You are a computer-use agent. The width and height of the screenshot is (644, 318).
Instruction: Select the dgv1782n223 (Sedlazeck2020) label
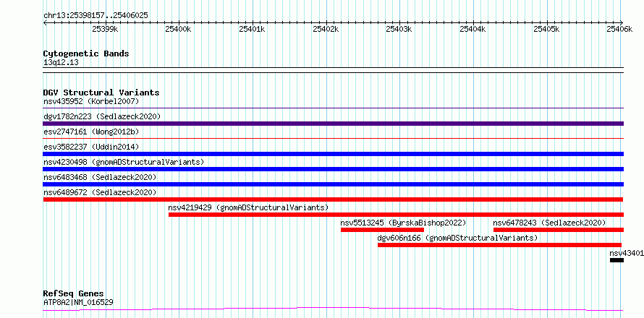[102, 116]
